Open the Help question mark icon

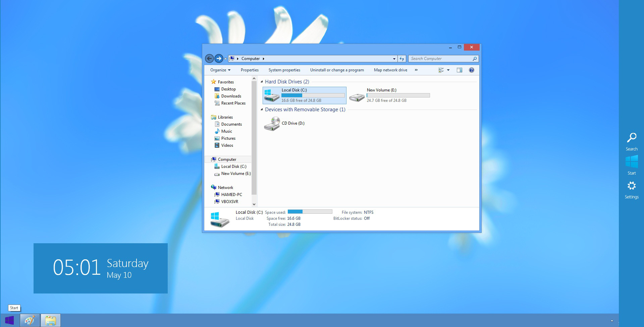coord(471,70)
